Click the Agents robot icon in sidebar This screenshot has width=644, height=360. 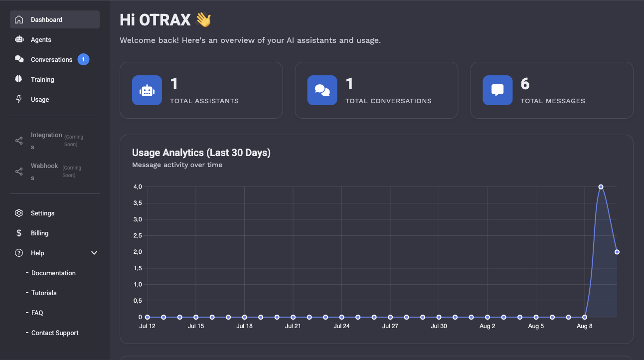(19, 40)
